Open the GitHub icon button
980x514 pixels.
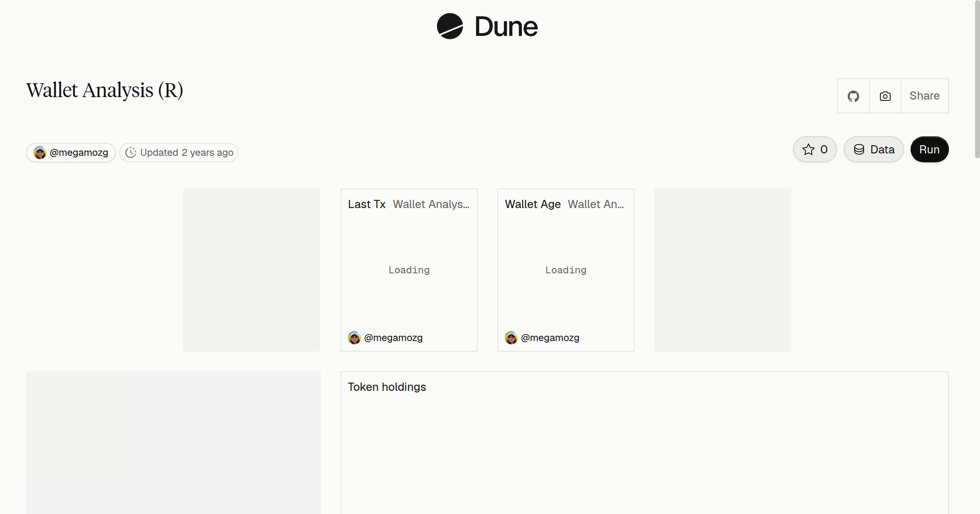click(x=853, y=96)
